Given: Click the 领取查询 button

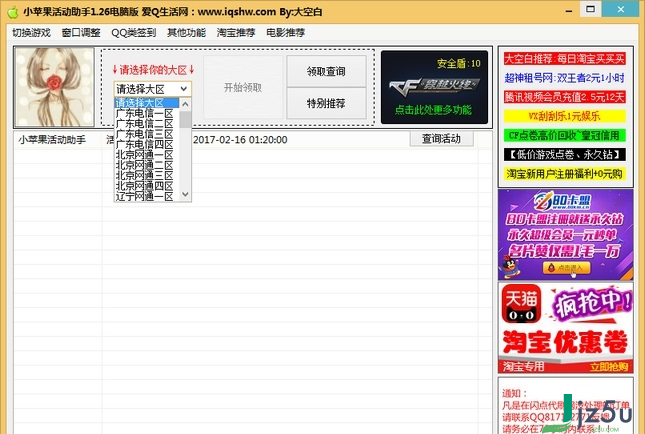Looking at the screenshot, I should click(x=326, y=71).
